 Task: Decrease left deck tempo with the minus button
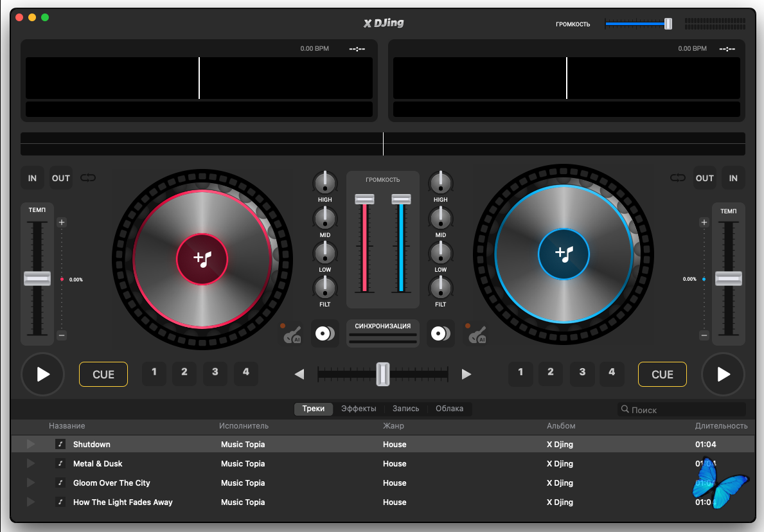tap(62, 335)
